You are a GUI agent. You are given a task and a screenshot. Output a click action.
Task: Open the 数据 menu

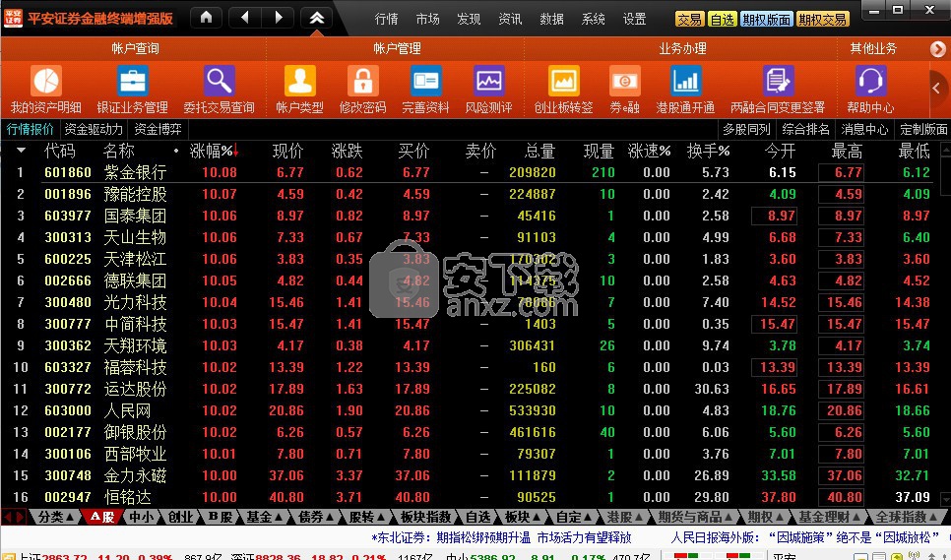551,19
